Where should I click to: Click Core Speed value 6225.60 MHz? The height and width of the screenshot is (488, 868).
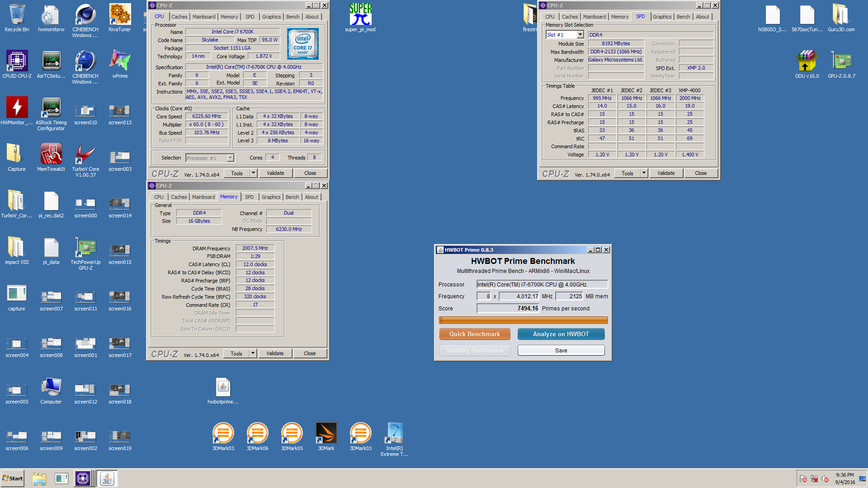[x=207, y=116]
